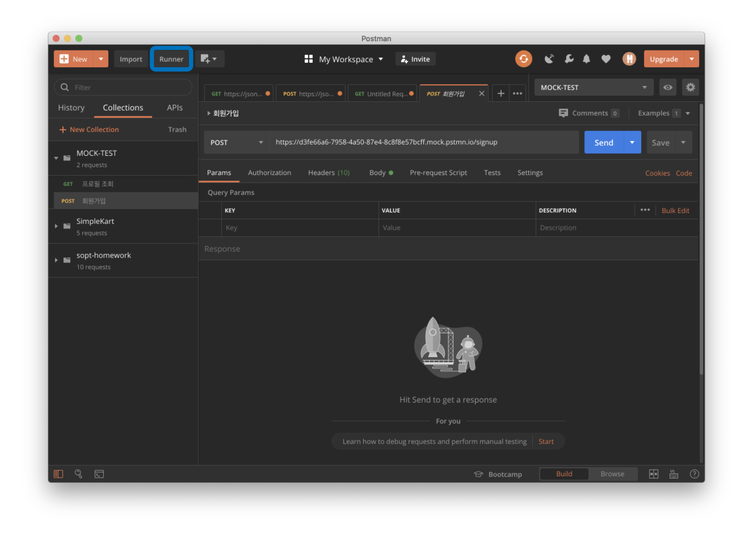The height and width of the screenshot is (539, 756).
Task: Click the query param Key cell
Action: (300, 228)
